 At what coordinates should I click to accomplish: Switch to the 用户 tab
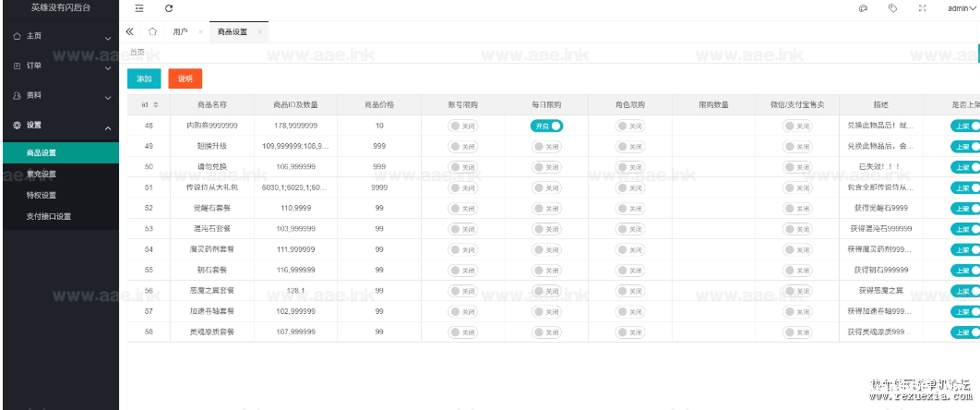(180, 32)
